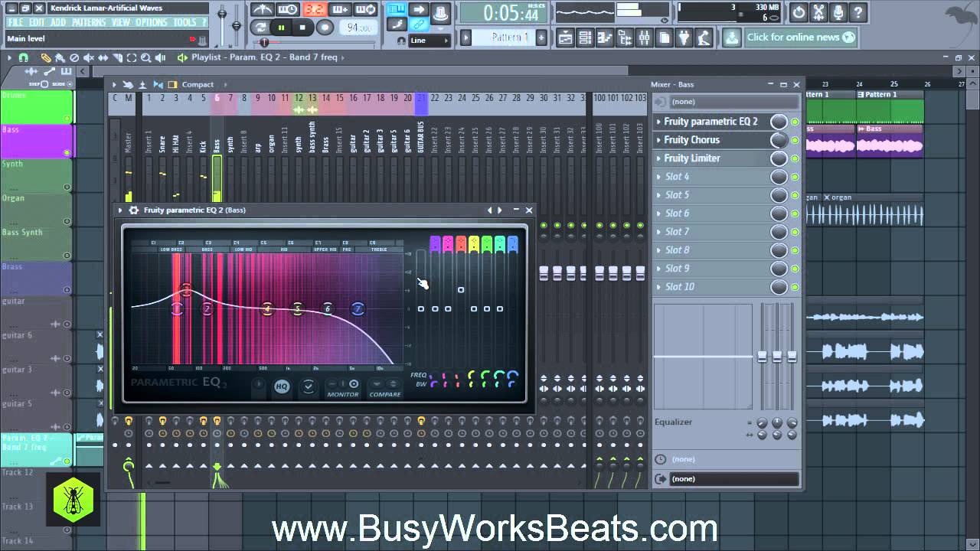Viewport: 980px width, 551px height.
Task: Open the Playlist view from toolbar
Action: 565,37
